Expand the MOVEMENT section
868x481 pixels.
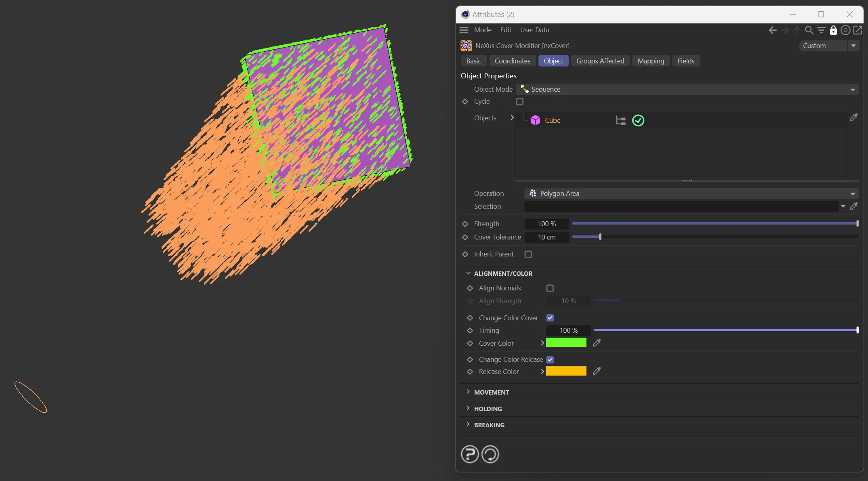(x=491, y=392)
